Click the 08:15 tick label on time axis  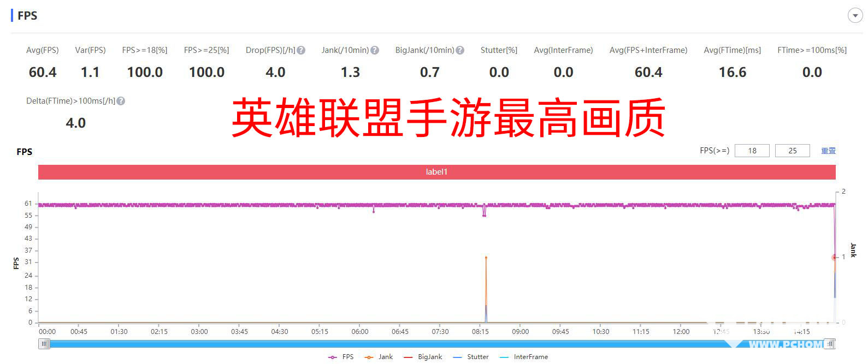click(480, 332)
